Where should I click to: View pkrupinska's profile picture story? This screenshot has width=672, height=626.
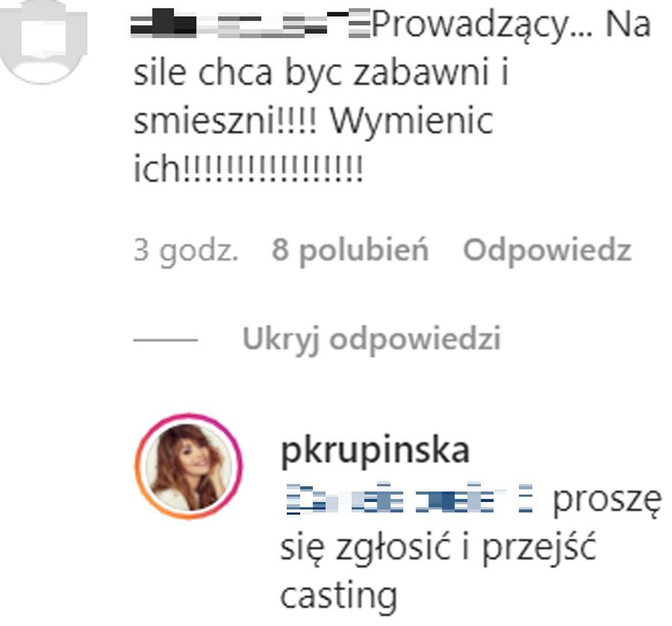point(189,466)
